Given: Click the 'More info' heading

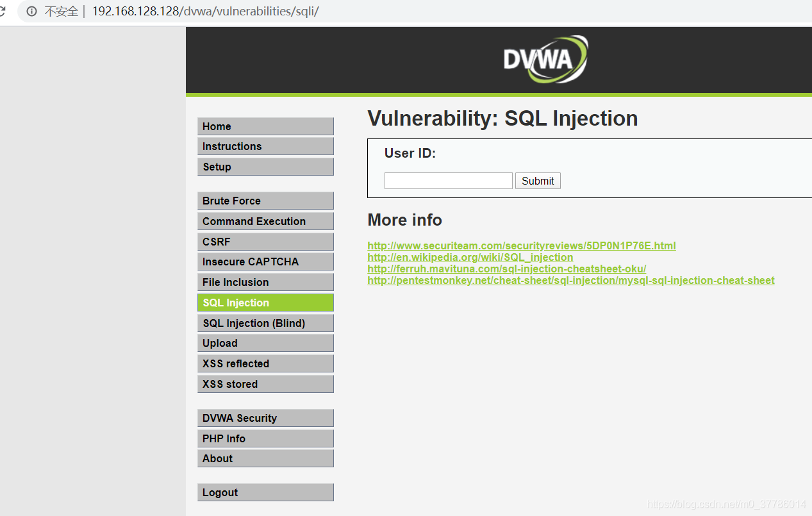Looking at the screenshot, I should [405, 220].
